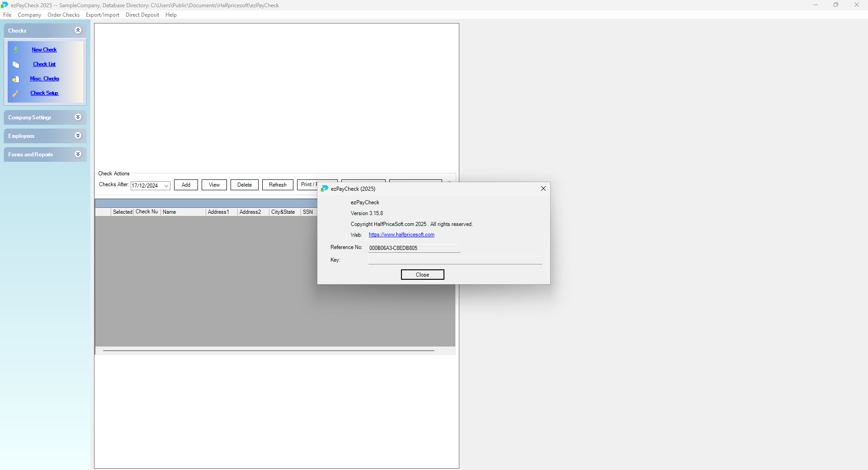Click the Delete button
This screenshot has width=868, height=470.
pyautogui.click(x=245, y=185)
